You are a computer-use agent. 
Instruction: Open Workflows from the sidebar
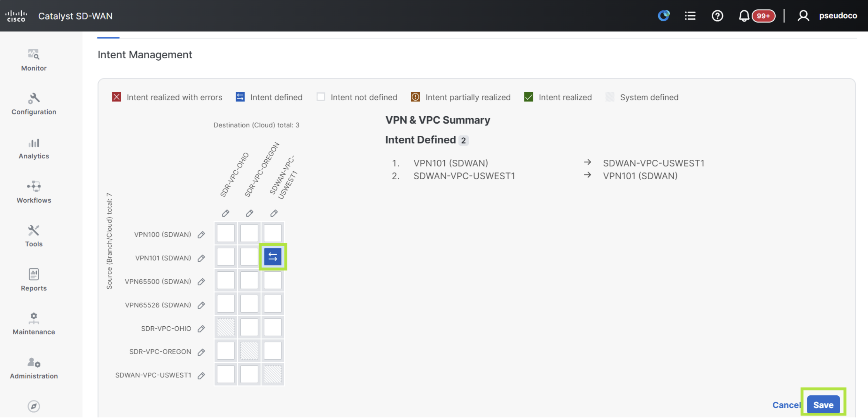(x=34, y=192)
